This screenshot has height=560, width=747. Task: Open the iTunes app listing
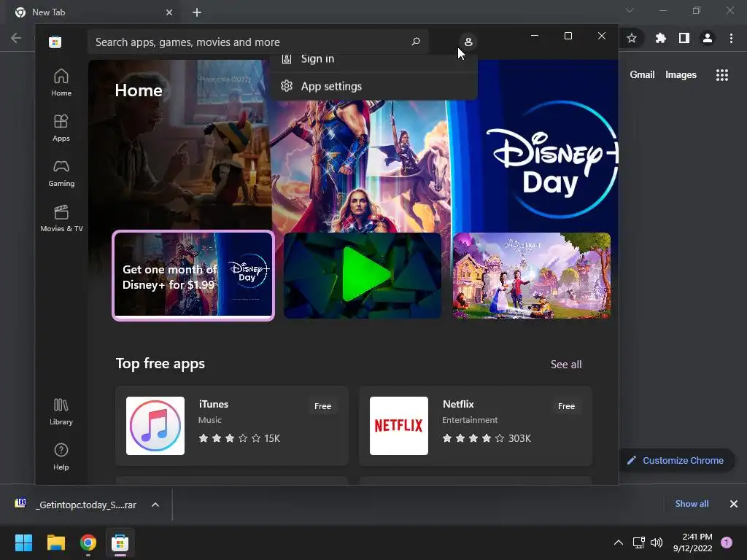232,426
